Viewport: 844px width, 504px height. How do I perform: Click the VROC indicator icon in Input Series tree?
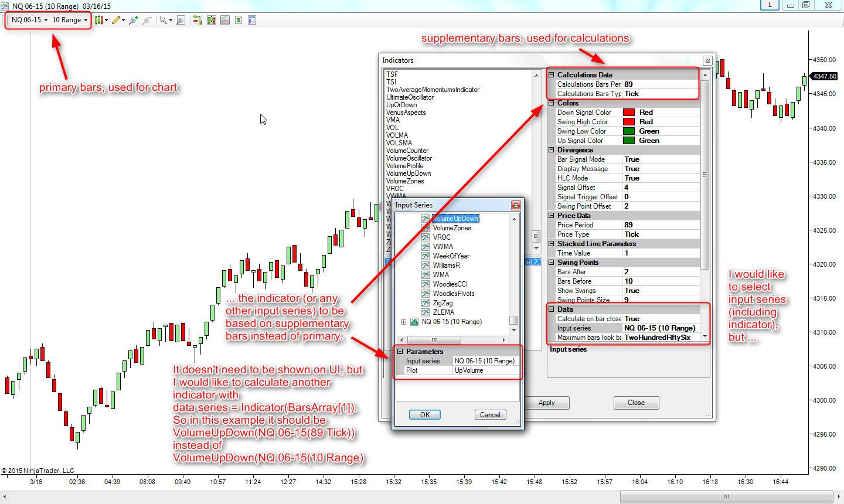(426, 237)
